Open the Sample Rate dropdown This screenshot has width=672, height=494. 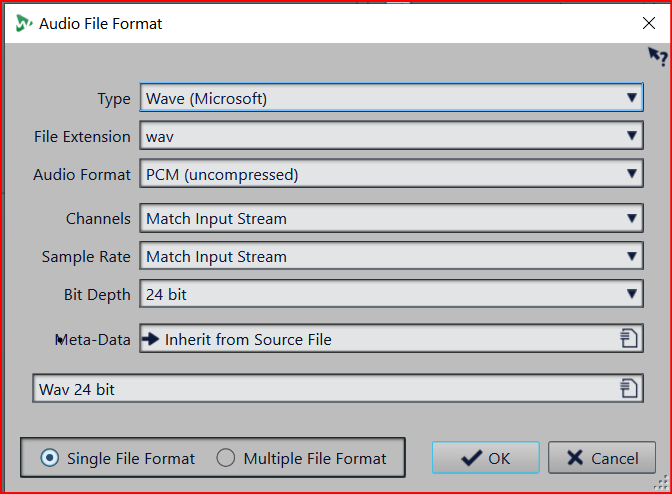click(390, 256)
